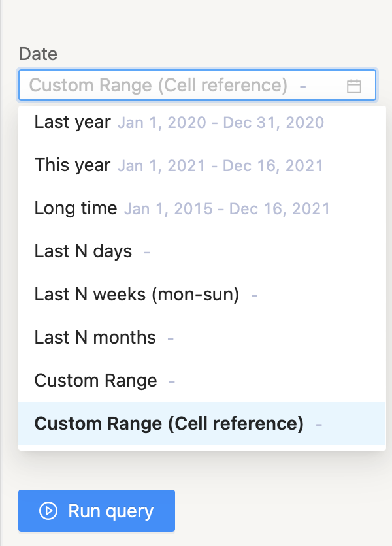
Task: Select the Last N months preset
Action: (202, 338)
